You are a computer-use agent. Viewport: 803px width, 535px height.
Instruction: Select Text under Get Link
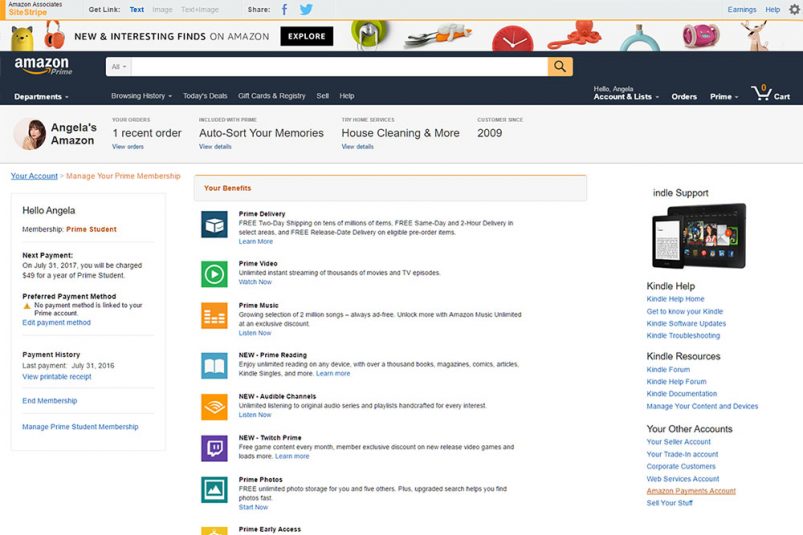point(137,9)
